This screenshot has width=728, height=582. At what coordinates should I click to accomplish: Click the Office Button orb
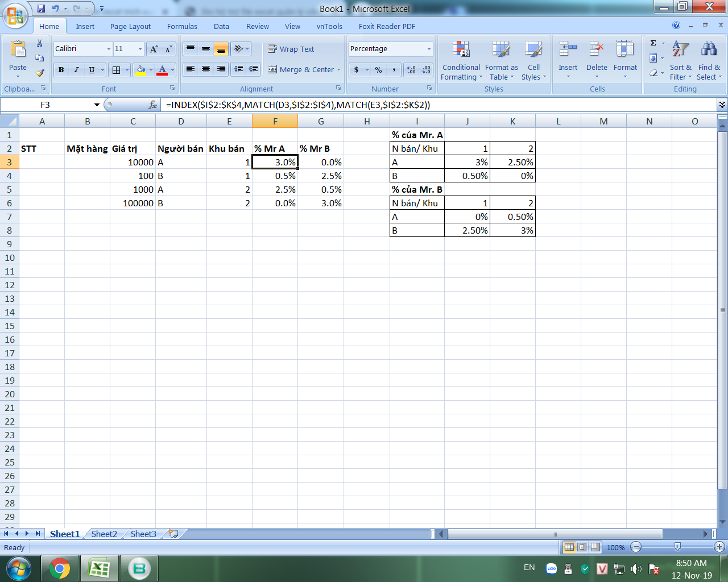(x=15, y=15)
